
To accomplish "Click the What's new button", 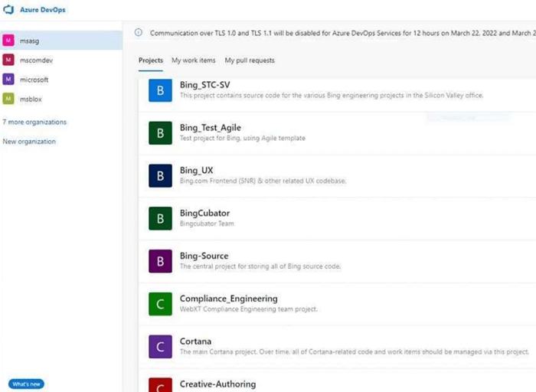I will click(x=26, y=384).
